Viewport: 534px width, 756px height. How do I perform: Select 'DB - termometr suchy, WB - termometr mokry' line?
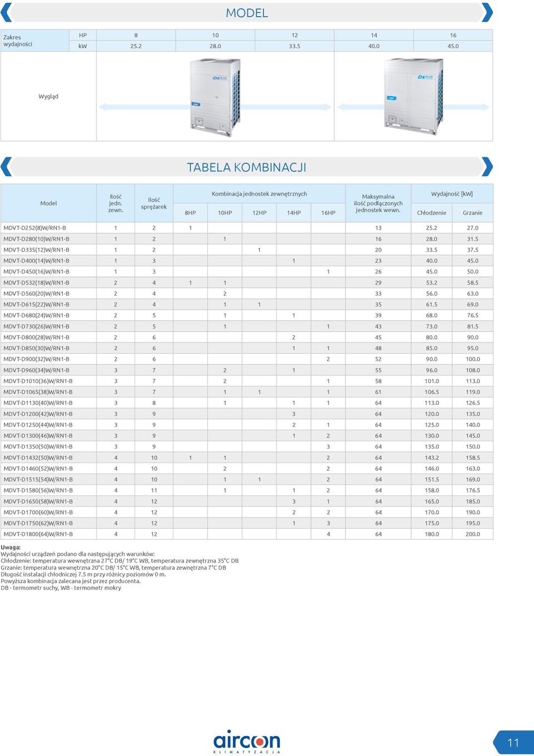pos(61,588)
